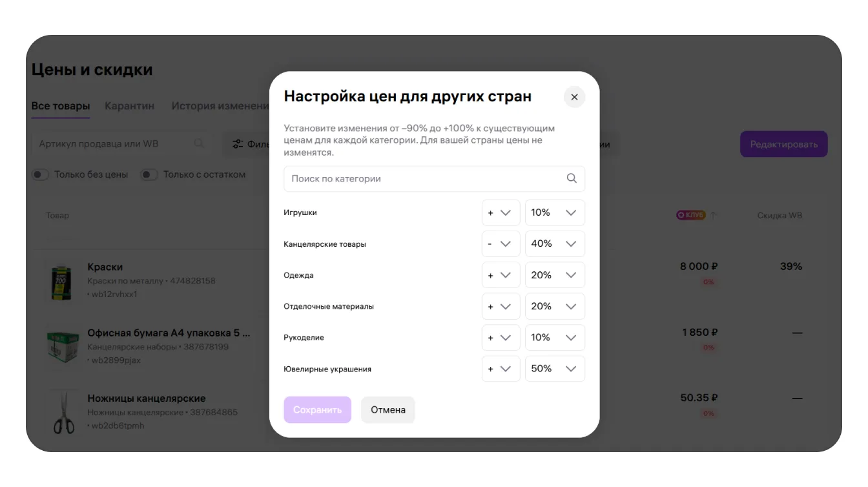The height and width of the screenshot is (487, 868).
Task: Click the filter sliders icon
Action: 238,144
